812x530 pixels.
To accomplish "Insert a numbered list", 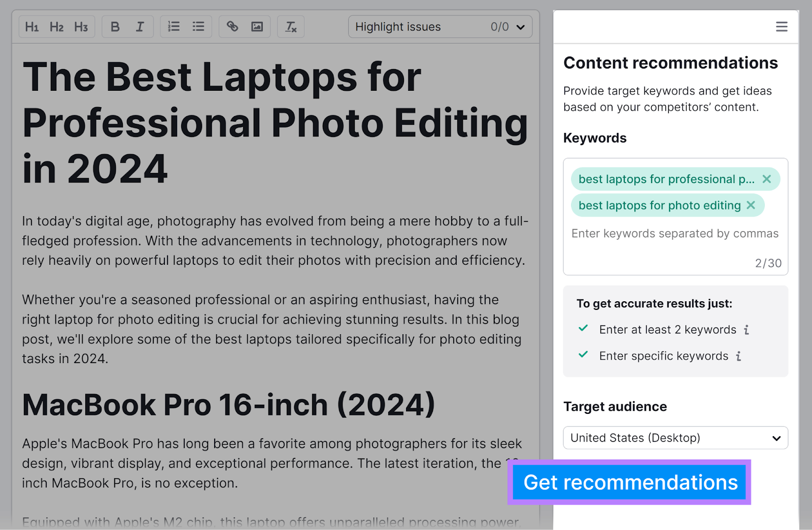I will click(x=173, y=26).
